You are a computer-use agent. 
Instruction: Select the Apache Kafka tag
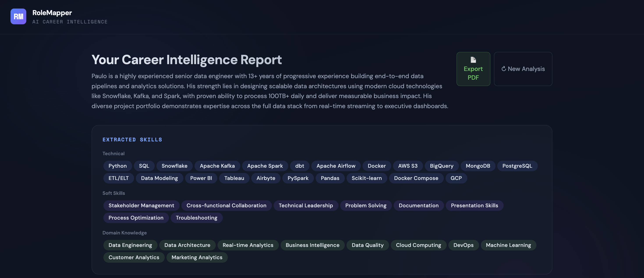(217, 166)
